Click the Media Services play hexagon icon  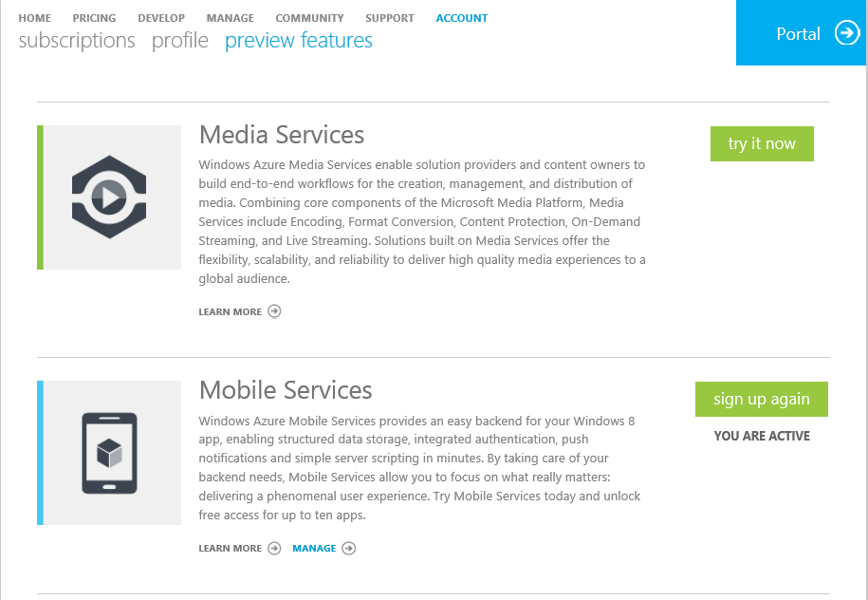tap(109, 197)
